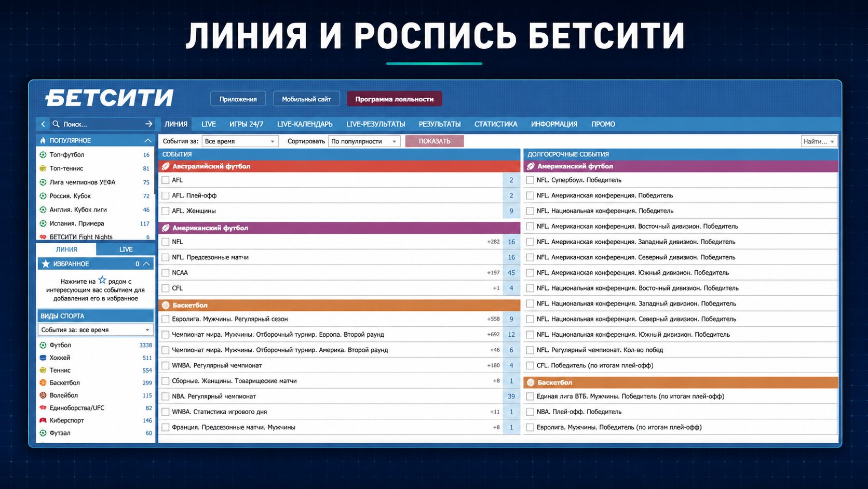Click the basketball icon in long-term Баскетбол header

(531, 382)
